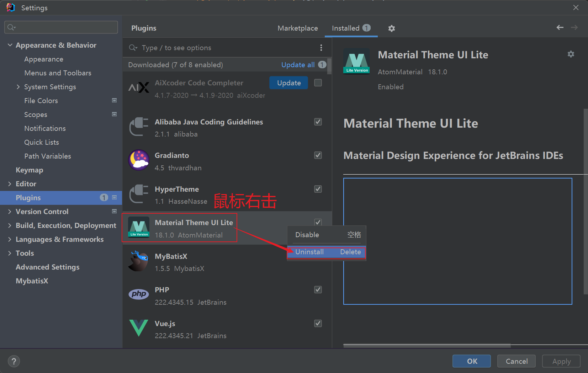Click the MyBatisX bird icon

coord(138,261)
